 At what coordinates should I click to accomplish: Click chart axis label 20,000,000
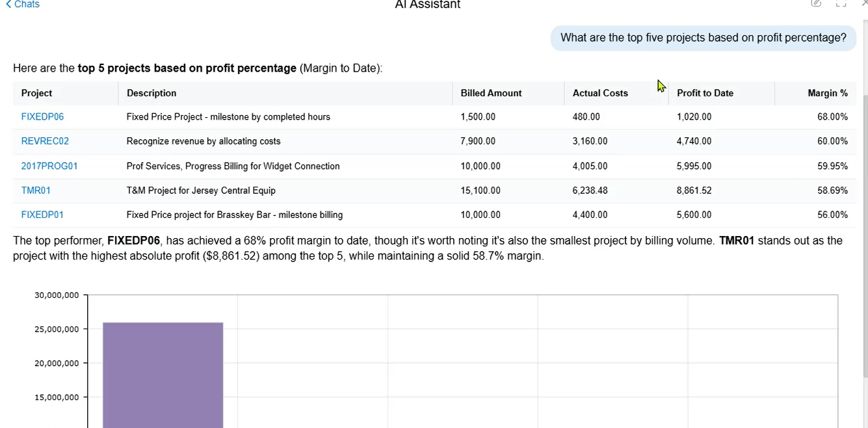point(57,363)
